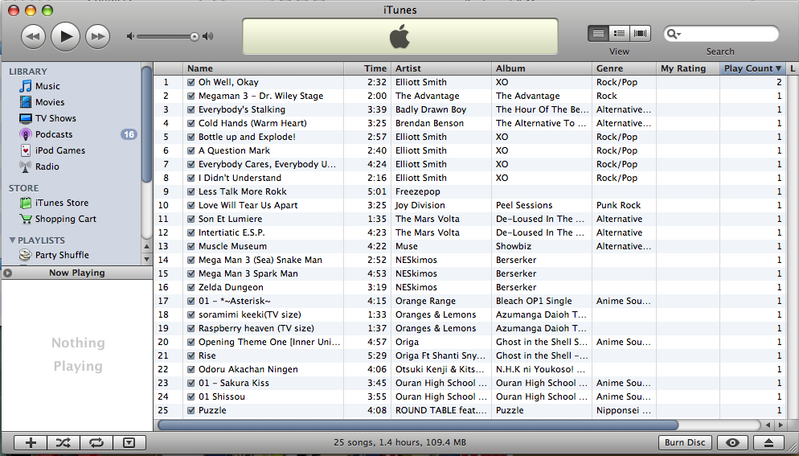799x456 pixels.
Task: Uncheck the Puzzle song checkbox
Action: coord(191,410)
